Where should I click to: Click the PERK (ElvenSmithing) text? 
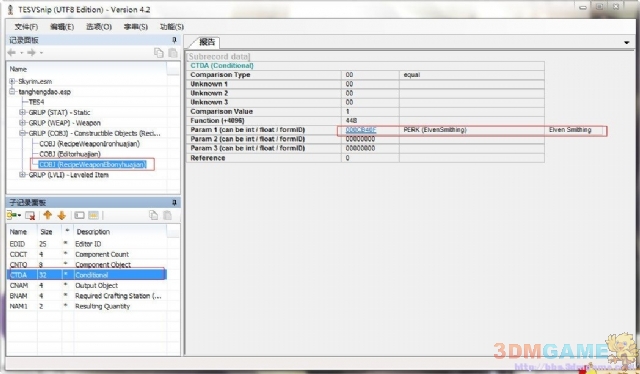click(x=435, y=130)
